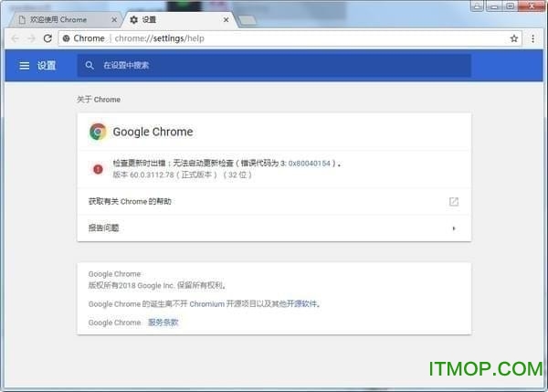
Task: Click the Google Chrome logo icon
Action: coord(98,132)
